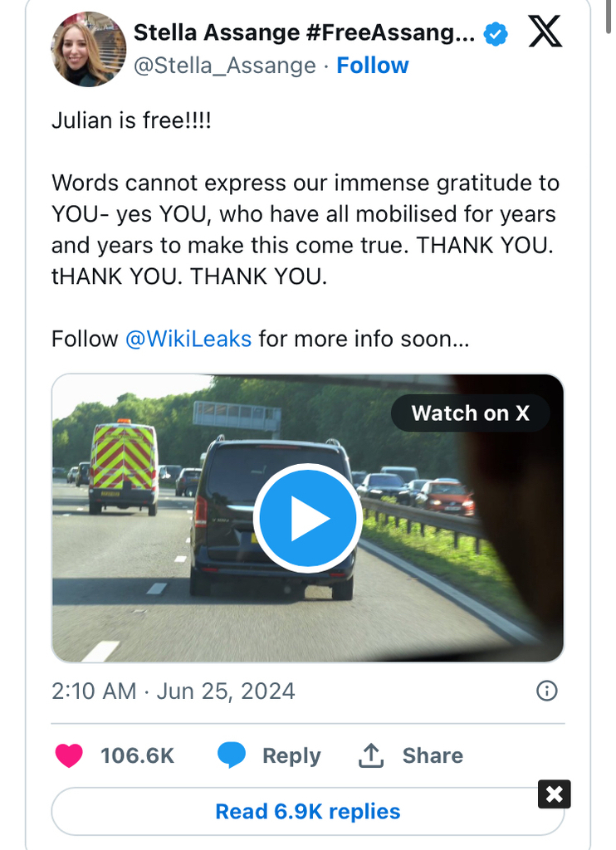Follow the @Stella_Assange account

pyautogui.click(x=373, y=66)
